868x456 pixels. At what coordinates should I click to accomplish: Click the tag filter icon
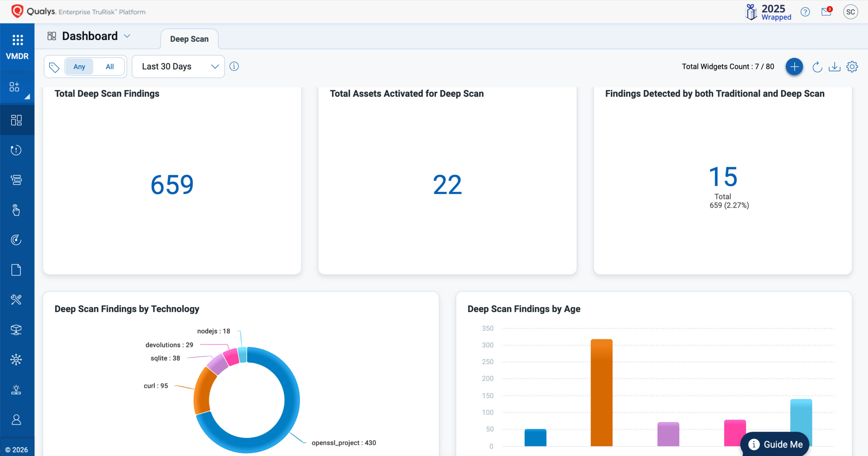pos(54,67)
